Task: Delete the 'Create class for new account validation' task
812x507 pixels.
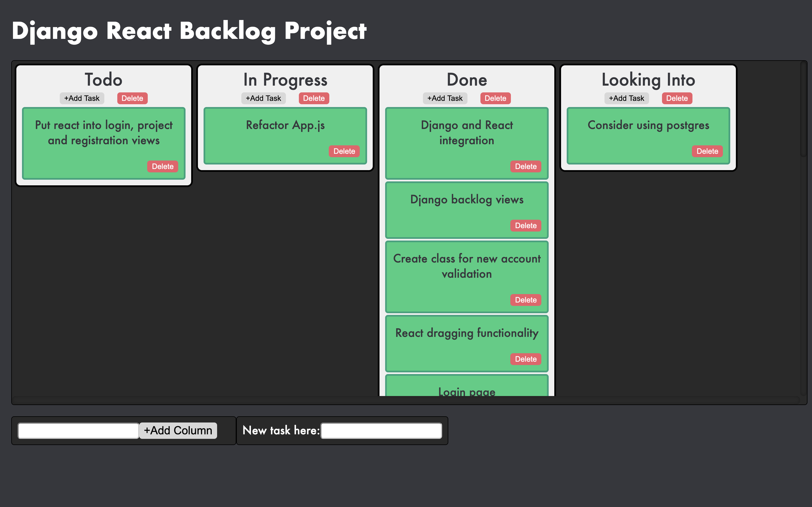Action: (x=526, y=300)
